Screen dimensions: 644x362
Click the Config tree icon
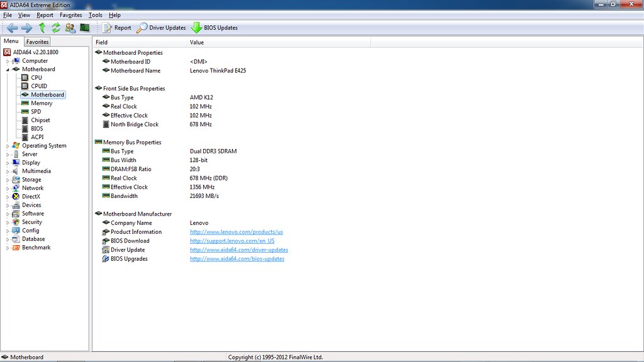[16, 230]
